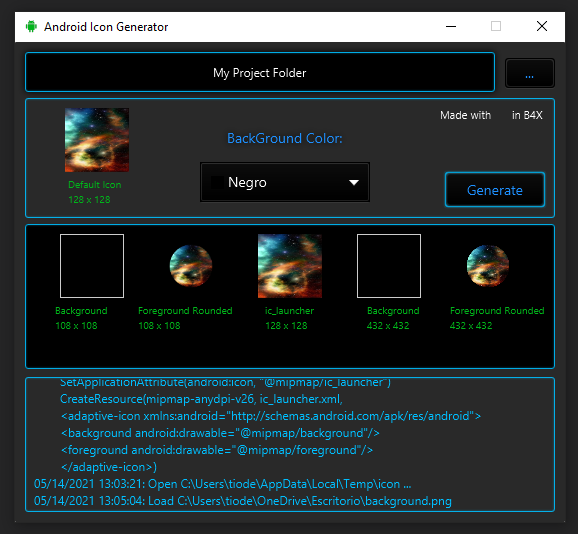Click the 'ic_launcher' label

pyautogui.click(x=289, y=311)
